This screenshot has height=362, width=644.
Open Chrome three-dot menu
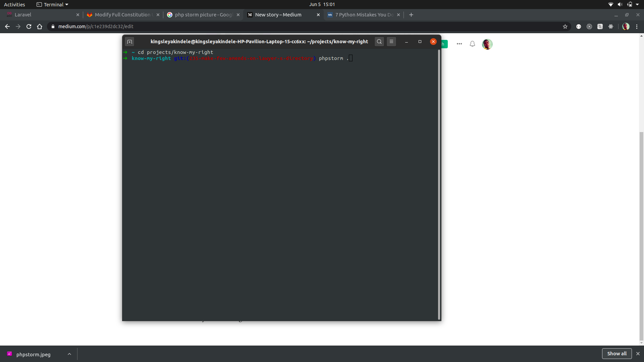point(637,26)
